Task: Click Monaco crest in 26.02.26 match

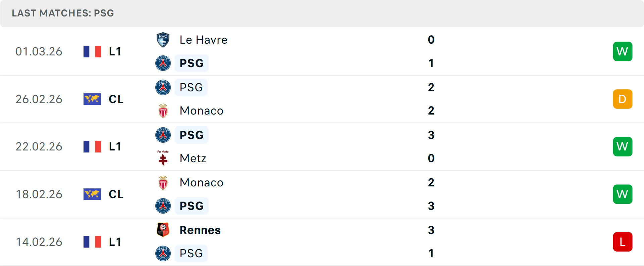Action: [x=163, y=111]
